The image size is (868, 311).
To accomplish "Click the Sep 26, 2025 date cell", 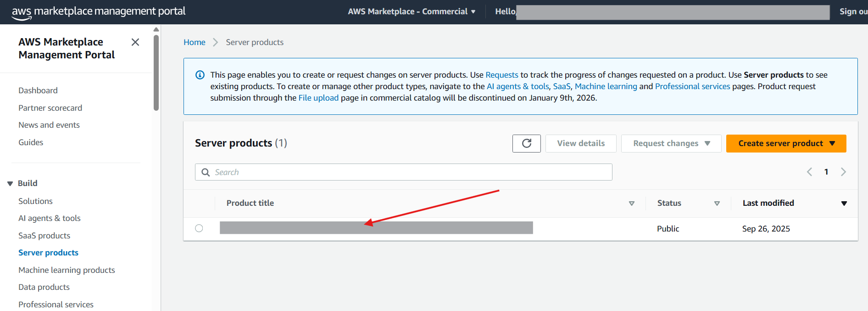I will click(766, 229).
